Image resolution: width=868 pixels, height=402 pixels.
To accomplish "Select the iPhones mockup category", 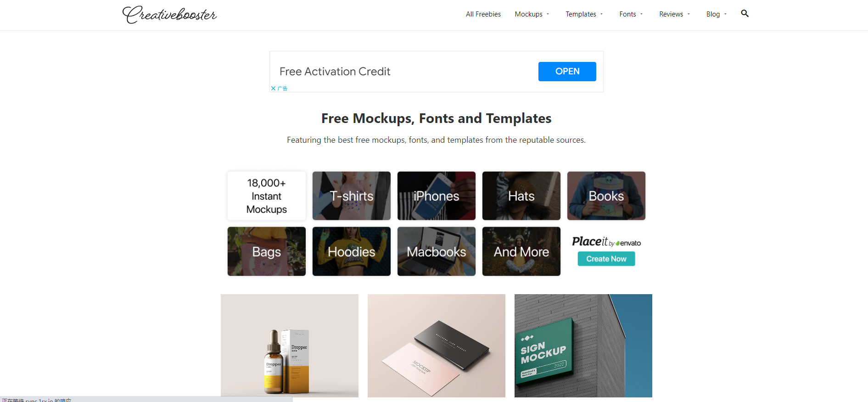I will pyautogui.click(x=437, y=196).
